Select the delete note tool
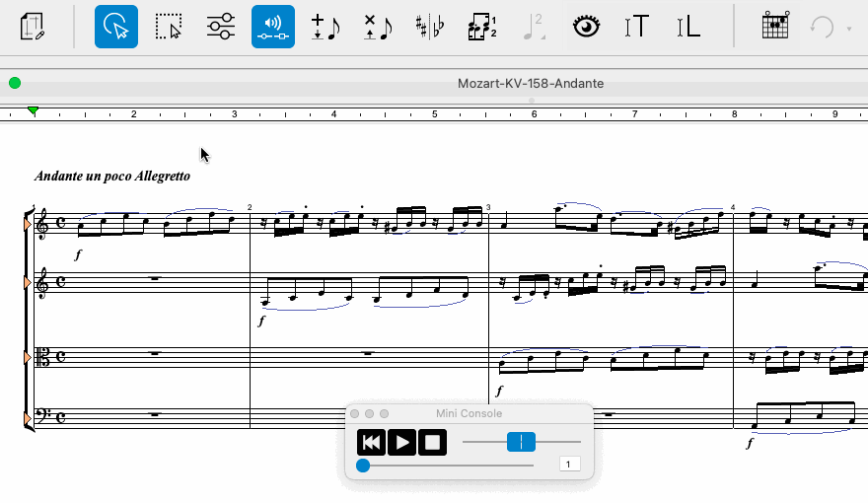868x503 pixels. 378,27
